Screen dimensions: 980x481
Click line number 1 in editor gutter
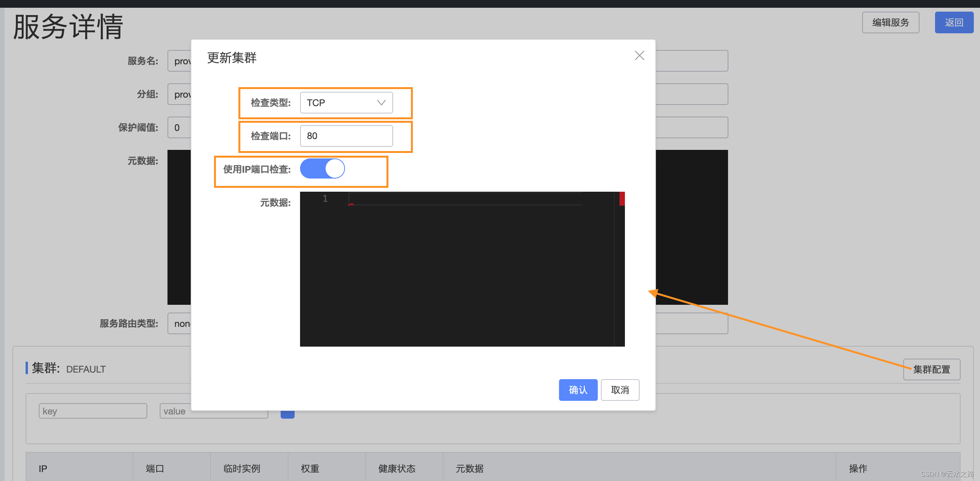coord(325,199)
